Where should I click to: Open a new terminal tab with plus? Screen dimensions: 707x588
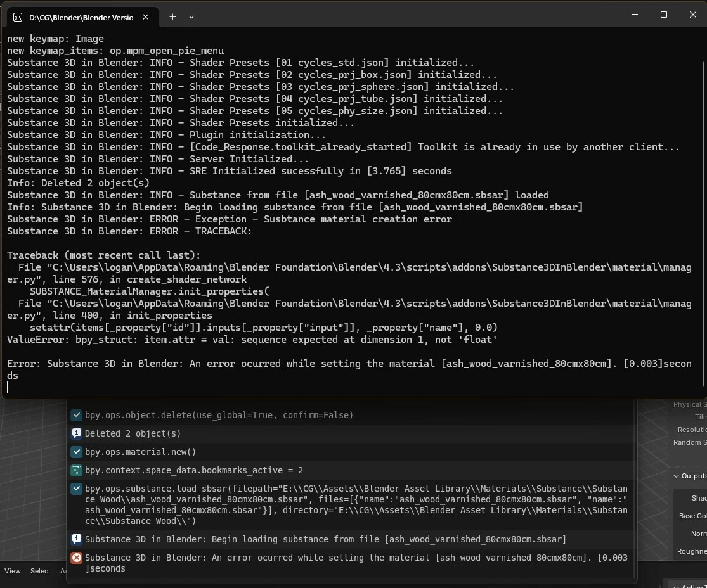tap(172, 17)
